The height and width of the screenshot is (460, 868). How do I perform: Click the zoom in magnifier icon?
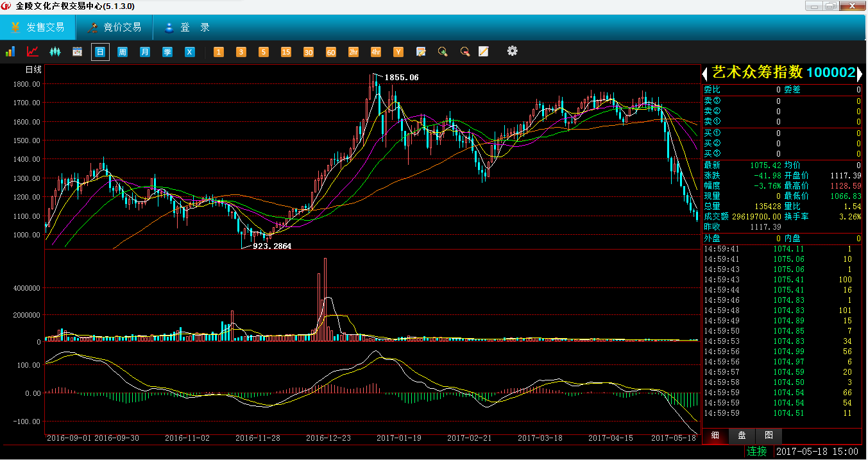coord(442,51)
